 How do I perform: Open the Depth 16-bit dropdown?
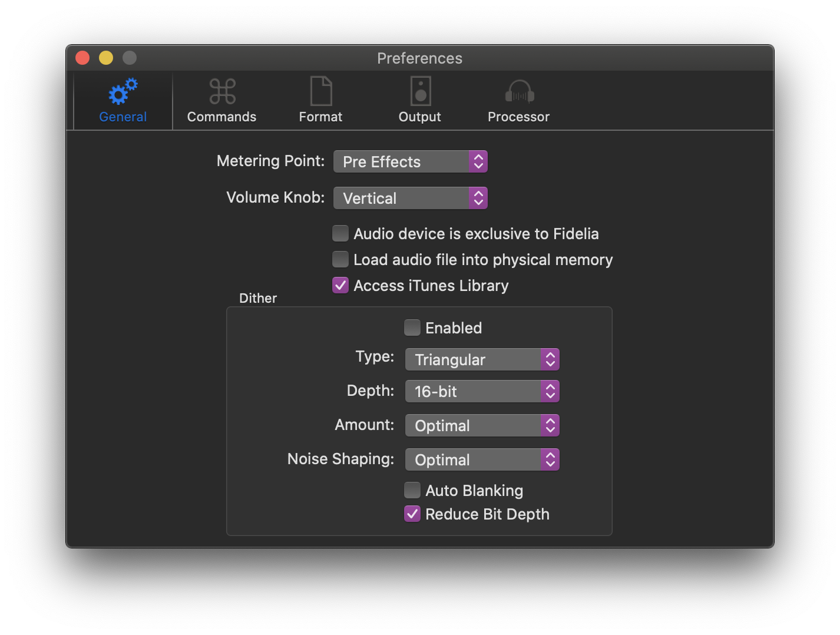click(482, 392)
